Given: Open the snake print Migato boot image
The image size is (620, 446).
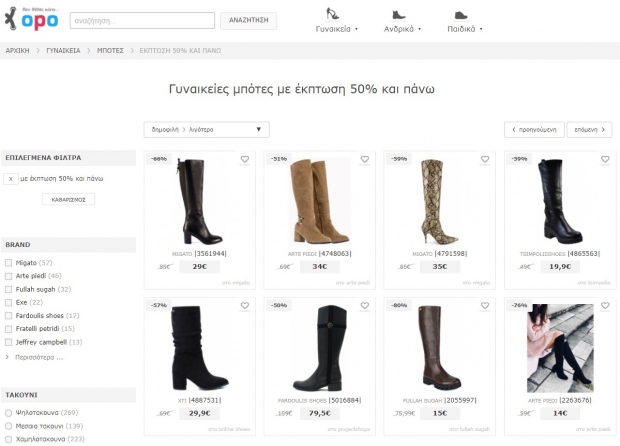Looking at the screenshot, I should [x=438, y=202].
